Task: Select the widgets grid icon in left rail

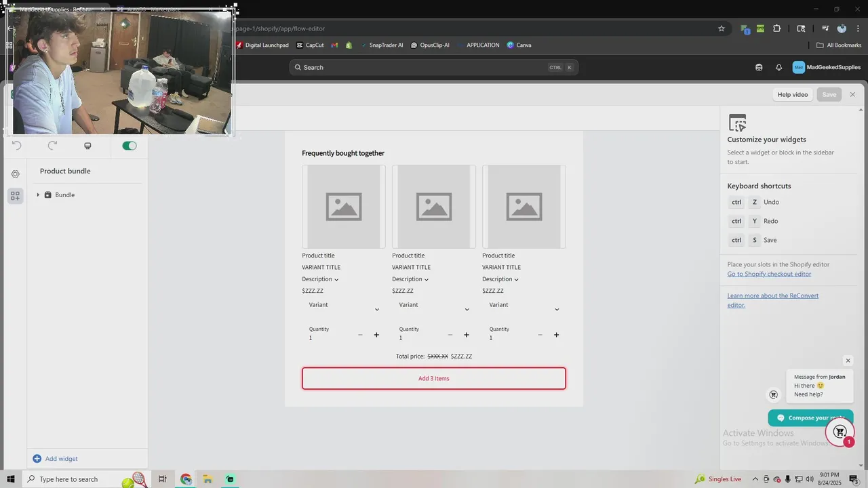Action: 15,196
